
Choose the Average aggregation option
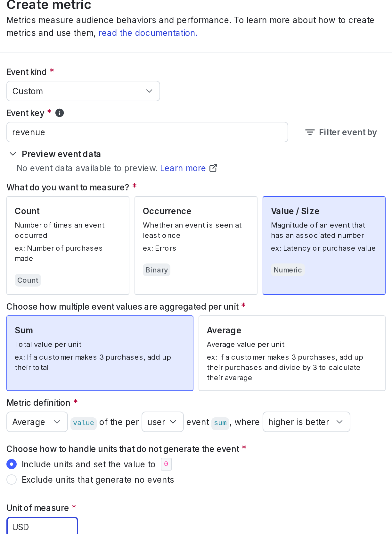tap(292, 353)
